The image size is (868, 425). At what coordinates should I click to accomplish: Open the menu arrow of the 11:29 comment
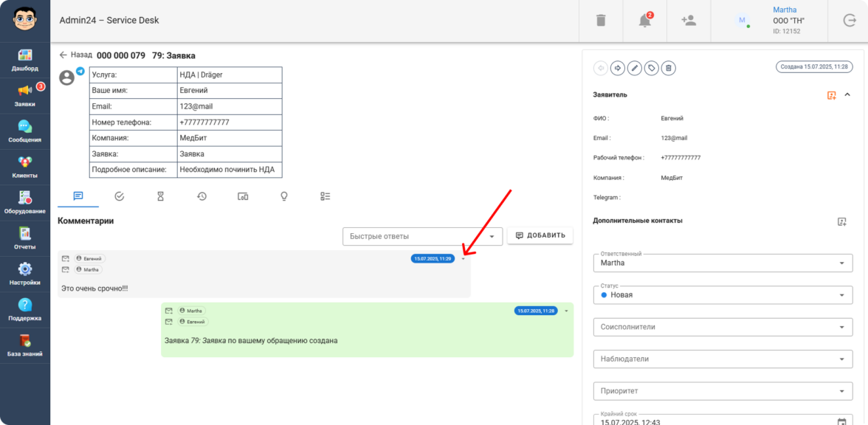pos(464,258)
